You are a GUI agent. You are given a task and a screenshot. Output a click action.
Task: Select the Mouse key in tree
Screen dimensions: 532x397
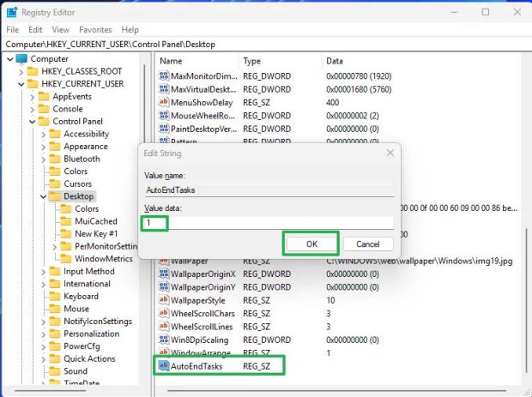(76, 309)
